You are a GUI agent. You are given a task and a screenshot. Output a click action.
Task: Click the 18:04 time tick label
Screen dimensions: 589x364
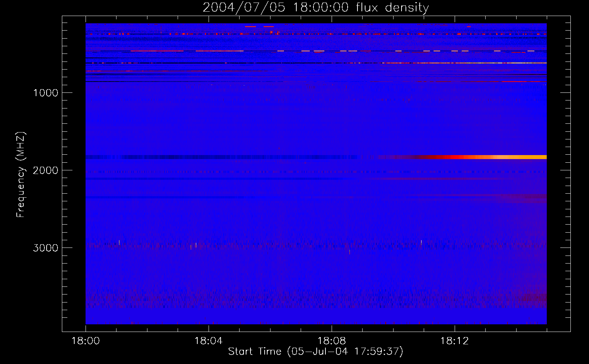208,341
